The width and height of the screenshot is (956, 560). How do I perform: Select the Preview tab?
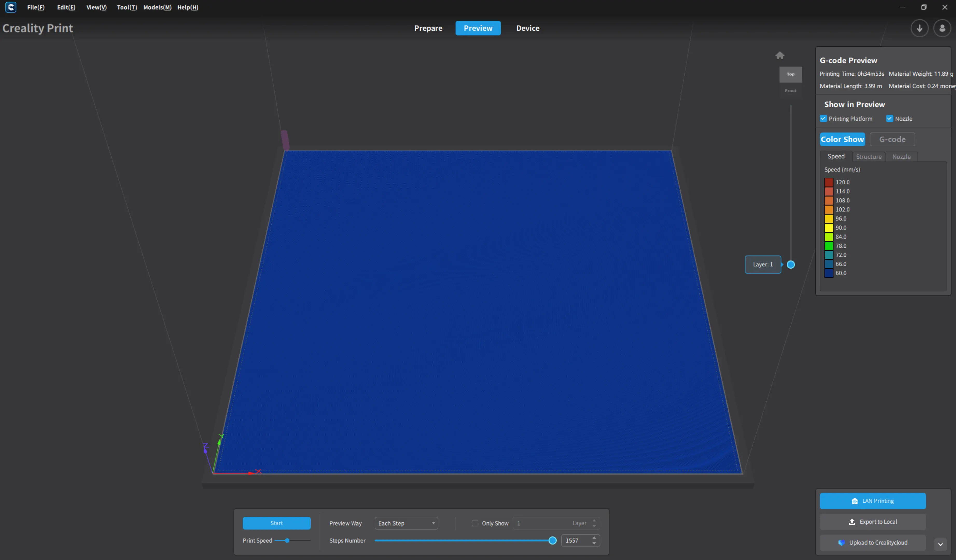tap(478, 28)
